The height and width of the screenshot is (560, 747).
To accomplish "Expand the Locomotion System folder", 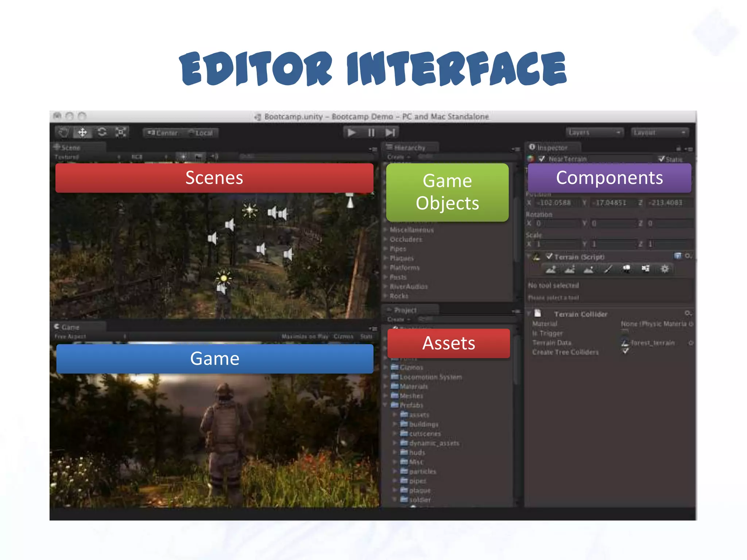I will [385, 377].
